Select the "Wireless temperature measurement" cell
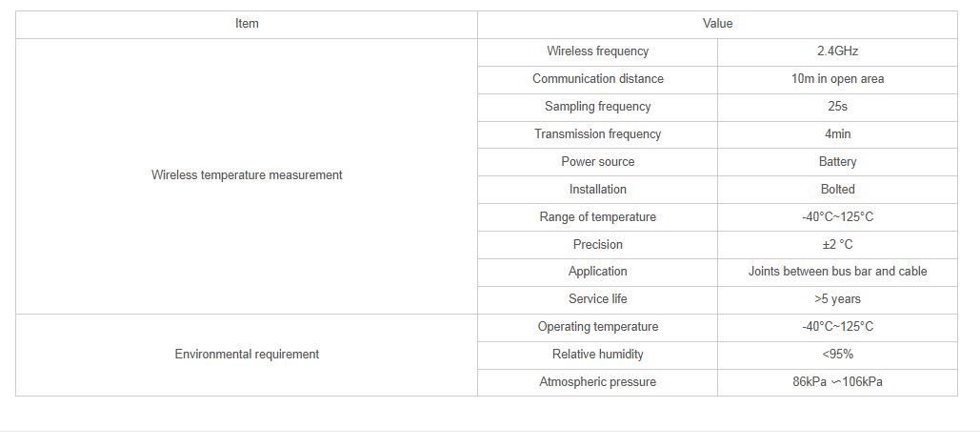Screen dimensions: 980x448 pyautogui.click(x=247, y=175)
